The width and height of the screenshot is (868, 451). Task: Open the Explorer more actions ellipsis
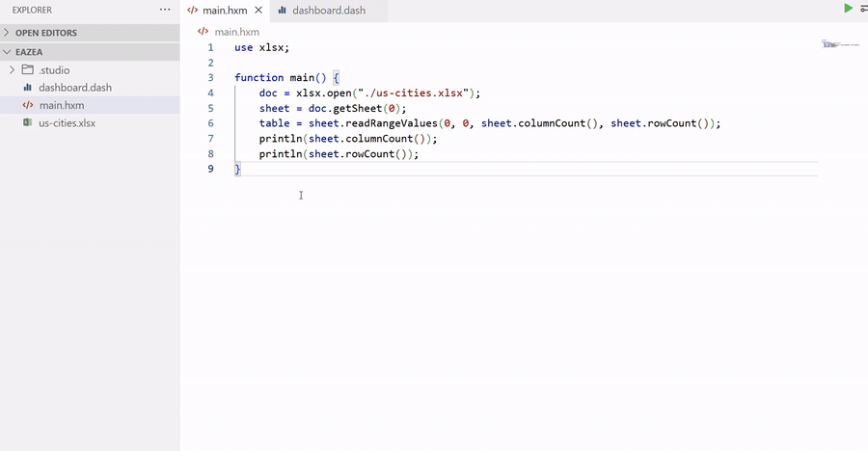point(165,10)
